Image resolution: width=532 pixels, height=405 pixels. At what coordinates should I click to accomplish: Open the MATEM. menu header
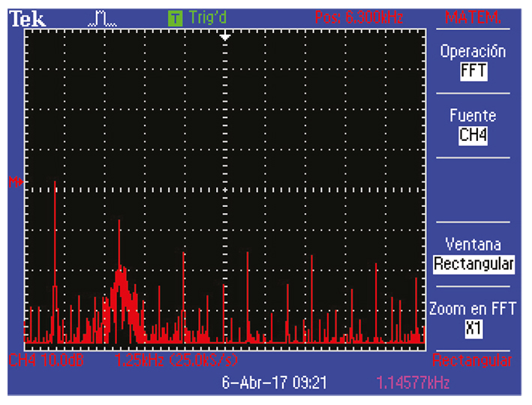[x=473, y=18]
